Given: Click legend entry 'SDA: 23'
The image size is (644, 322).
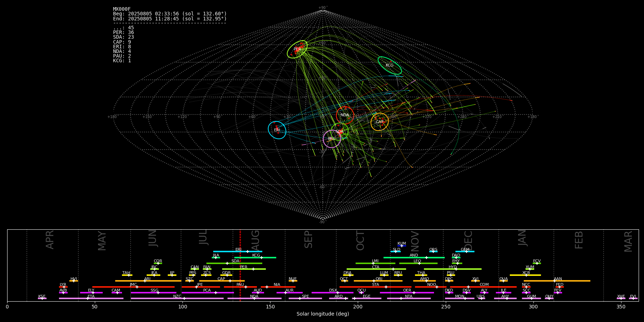Looking at the screenshot, I should 123,37.
